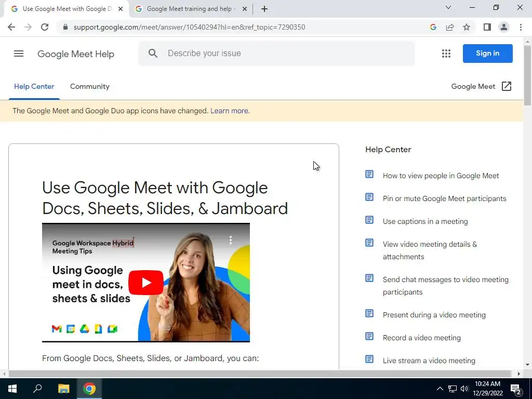Image resolution: width=532 pixels, height=399 pixels.
Task: Open Windows Start menu
Action: 12,389
